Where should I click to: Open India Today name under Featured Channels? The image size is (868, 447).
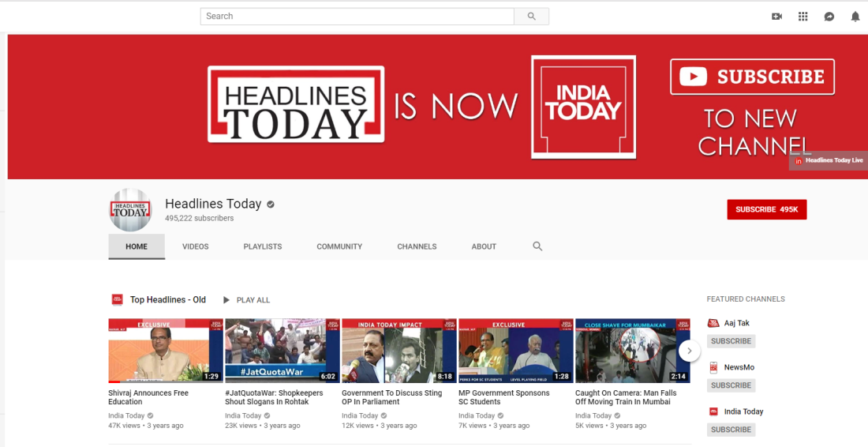[x=743, y=411]
